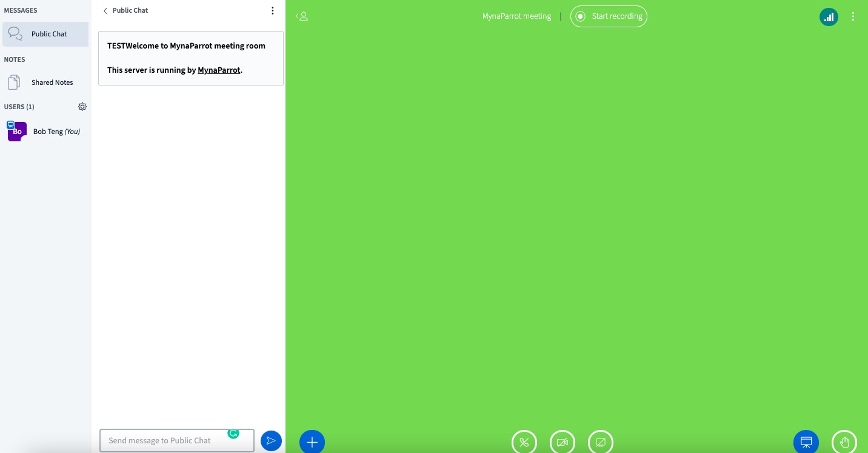Open the manage users gear icon
The height and width of the screenshot is (453, 868).
pyautogui.click(x=82, y=107)
